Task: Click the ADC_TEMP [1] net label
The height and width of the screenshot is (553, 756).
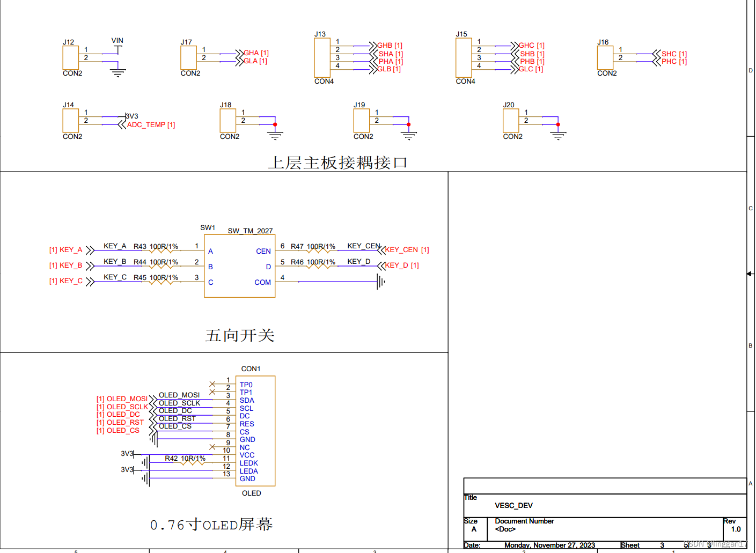Action: (151, 125)
